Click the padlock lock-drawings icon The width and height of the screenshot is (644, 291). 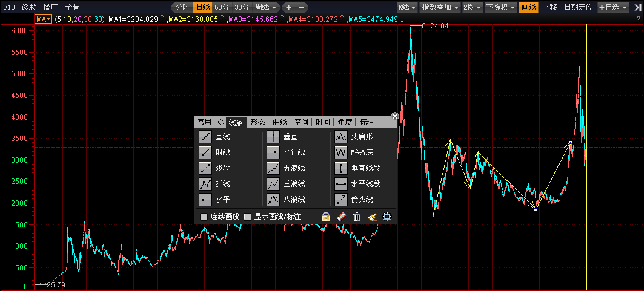point(326,217)
